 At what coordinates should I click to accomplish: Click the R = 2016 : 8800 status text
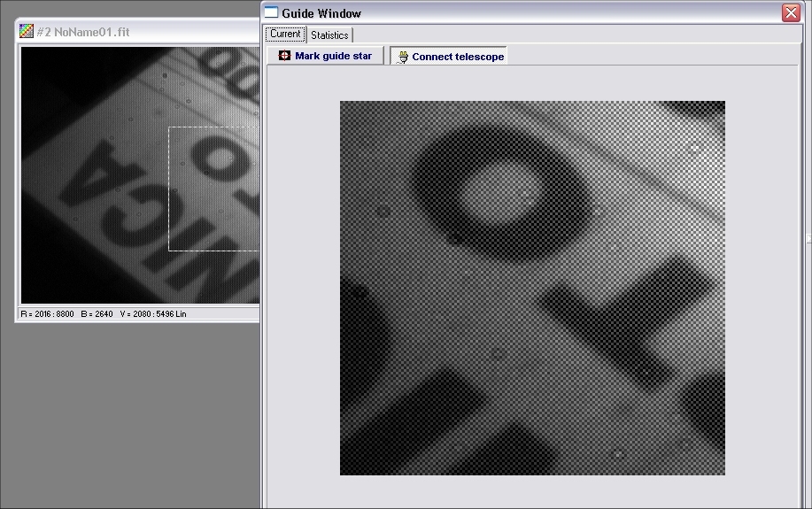point(47,313)
